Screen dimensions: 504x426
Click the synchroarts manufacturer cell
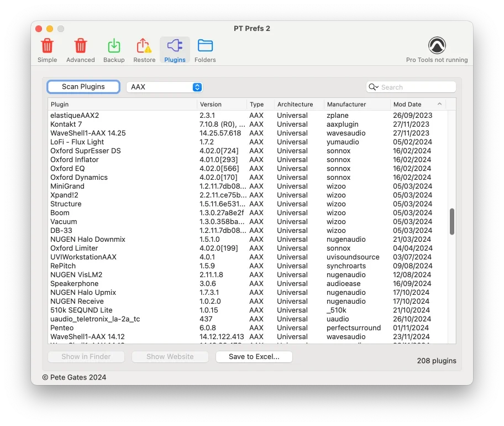coord(346,266)
